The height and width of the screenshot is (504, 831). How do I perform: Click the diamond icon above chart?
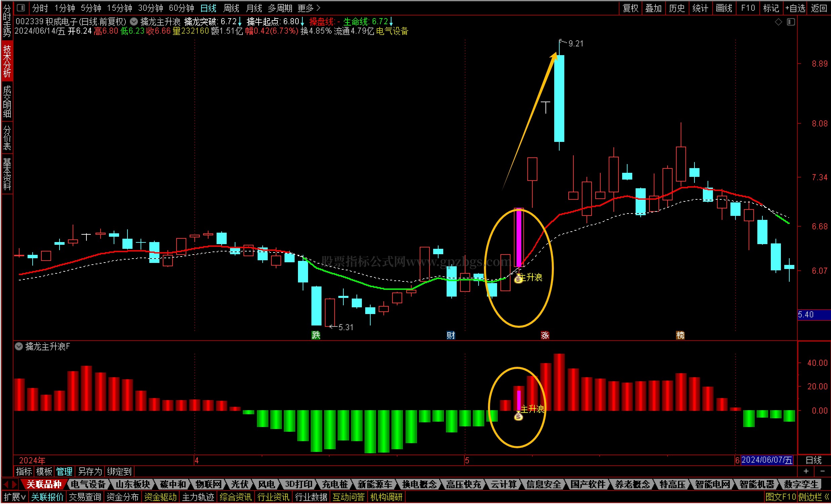click(779, 22)
